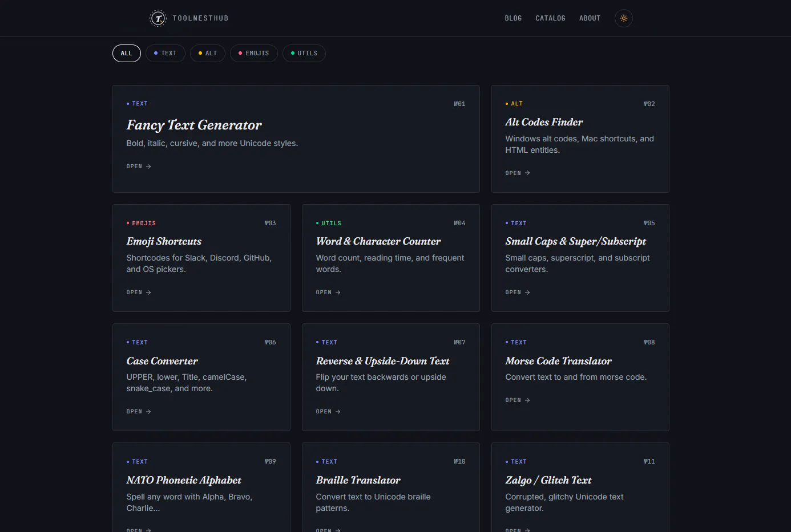Open the Fancy Text Generator title
This screenshot has height=532, width=791.
(194, 125)
